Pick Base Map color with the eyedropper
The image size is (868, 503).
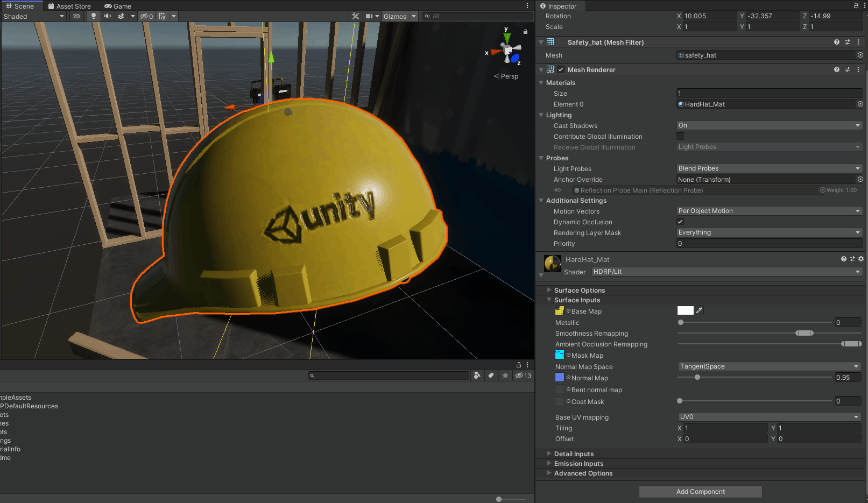(x=699, y=310)
